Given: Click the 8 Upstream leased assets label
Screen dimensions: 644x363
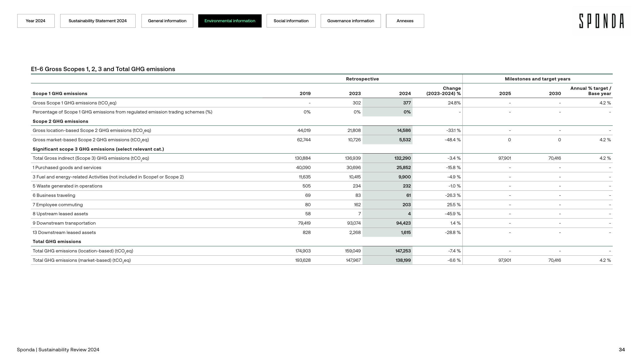Looking at the screenshot, I should pyautogui.click(x=60, y=214).
